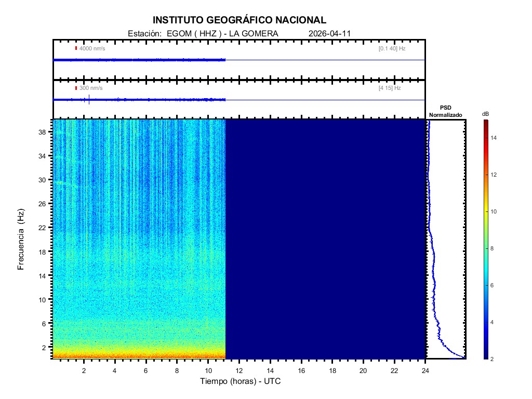
Task: Click the Frecuencia (Hz) axis label
Action: [x=21, y=239]
